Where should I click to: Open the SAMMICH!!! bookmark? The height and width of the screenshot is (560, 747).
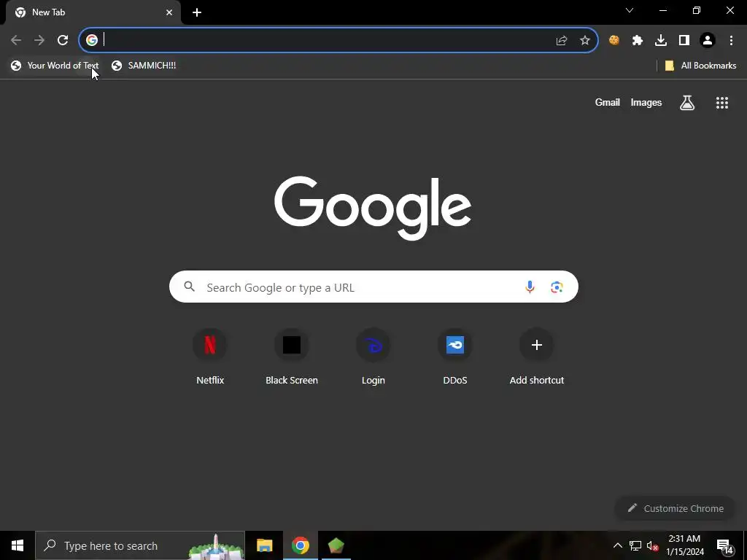pyautogui.click(x=144, y=66)
